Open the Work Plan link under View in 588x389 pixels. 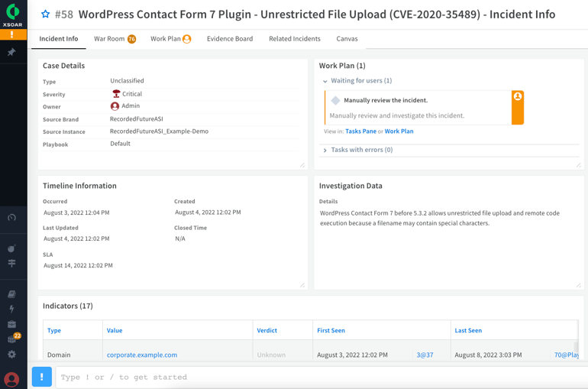pos(399,131)
